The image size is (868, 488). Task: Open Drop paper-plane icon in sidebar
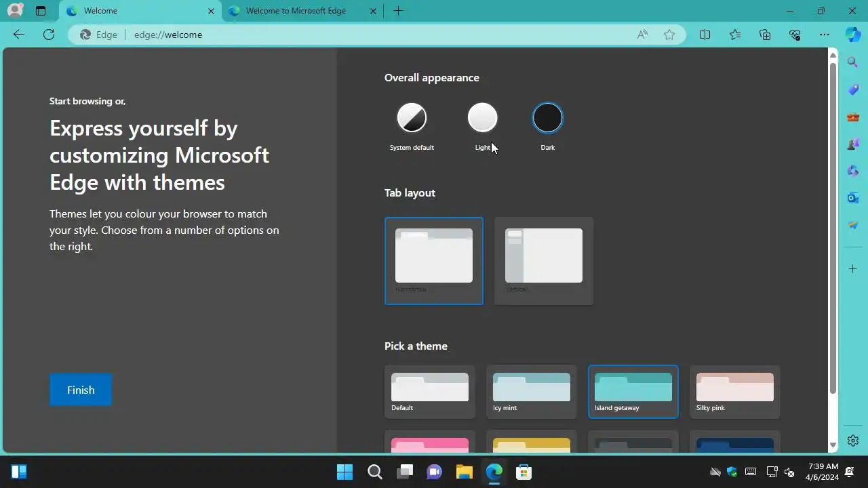click(x=853, y=225)
